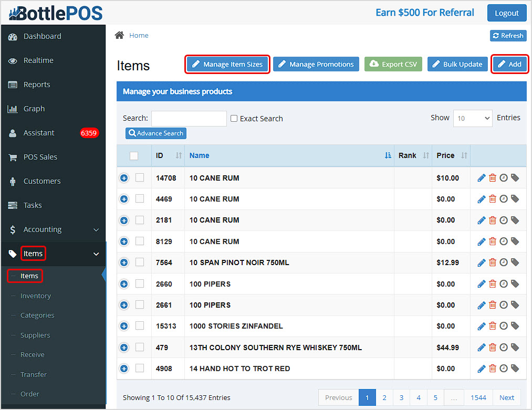Open the Dashboard from the sidebar
Image resolution: width=532 pixels, height=410 pixels.
(x=42, y=36)
